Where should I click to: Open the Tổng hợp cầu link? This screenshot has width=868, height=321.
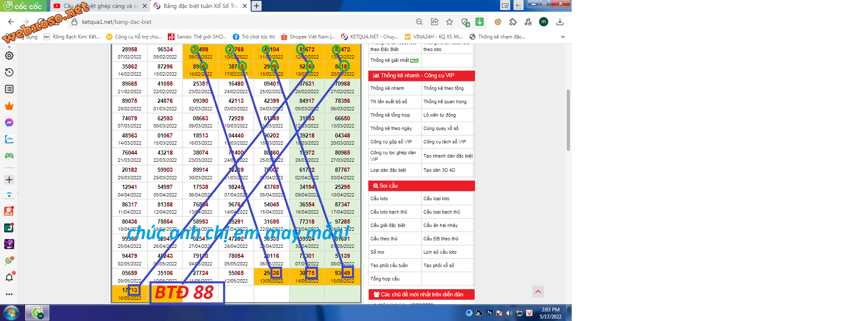[x=385, y=279]
